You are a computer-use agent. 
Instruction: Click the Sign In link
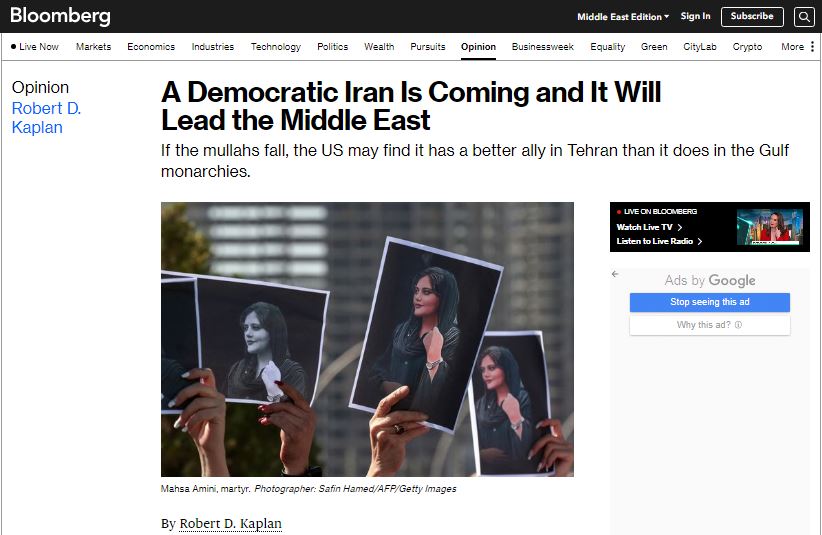pyautogui.click(x=695, y=16)
